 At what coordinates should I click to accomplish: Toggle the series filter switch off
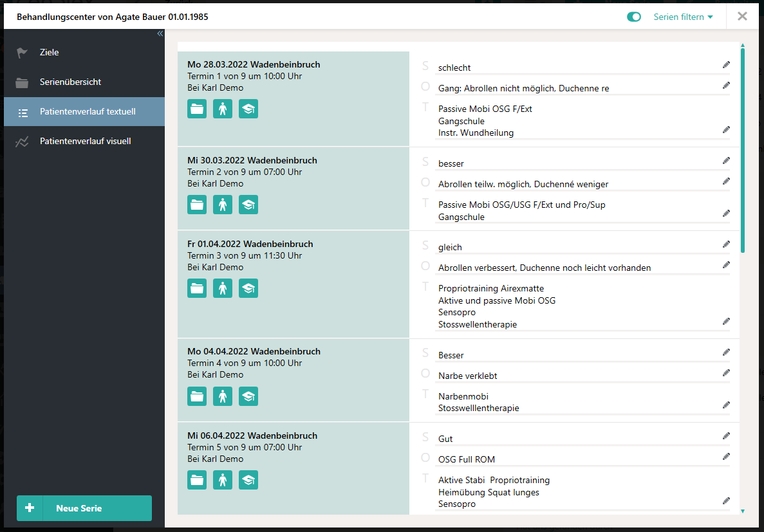point(634,17)
